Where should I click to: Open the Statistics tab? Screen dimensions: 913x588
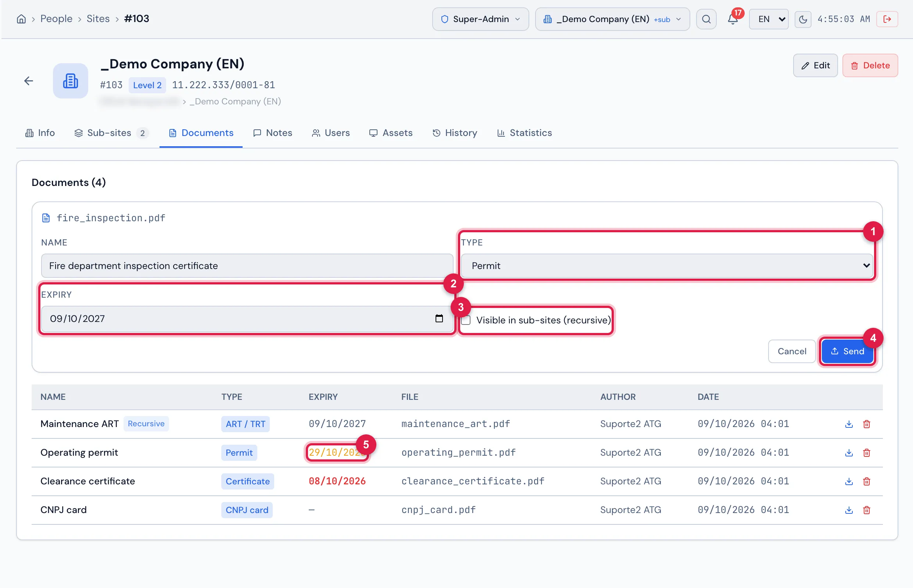coord(524,133)
